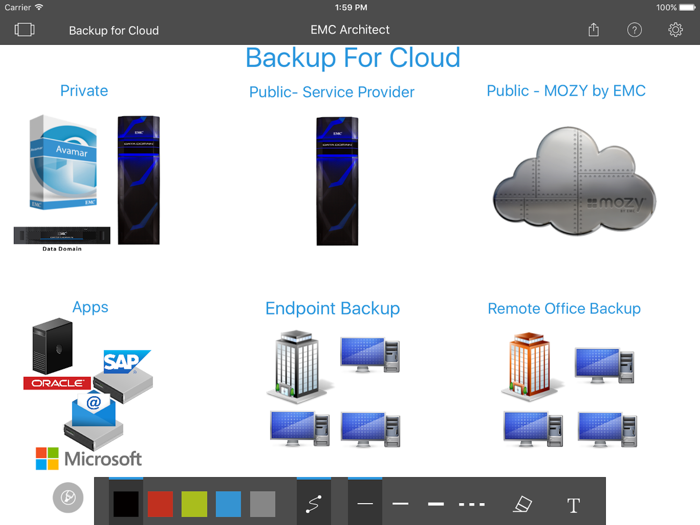Screen dimensions: 700x525
Task: Tap the 'Private' heading
Action: pos(84,91)
